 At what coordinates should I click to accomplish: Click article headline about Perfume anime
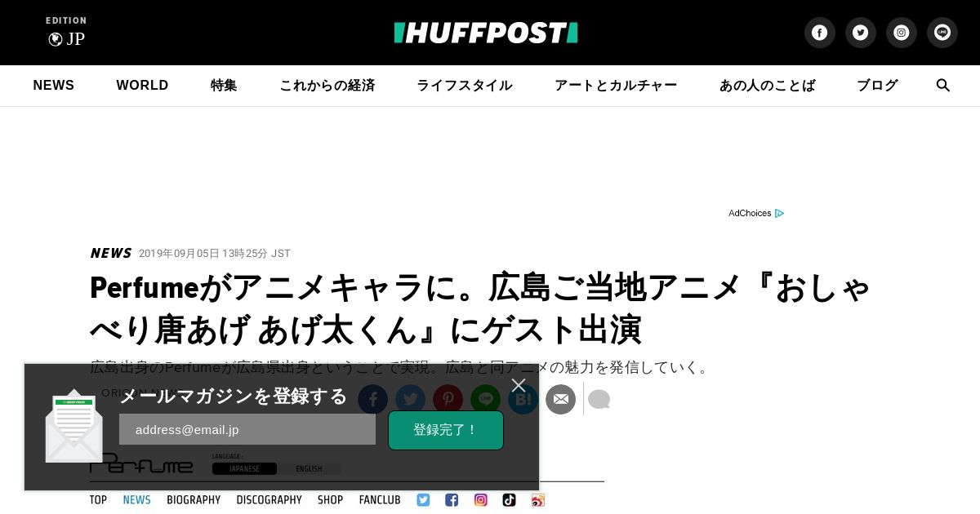point(480,308)
